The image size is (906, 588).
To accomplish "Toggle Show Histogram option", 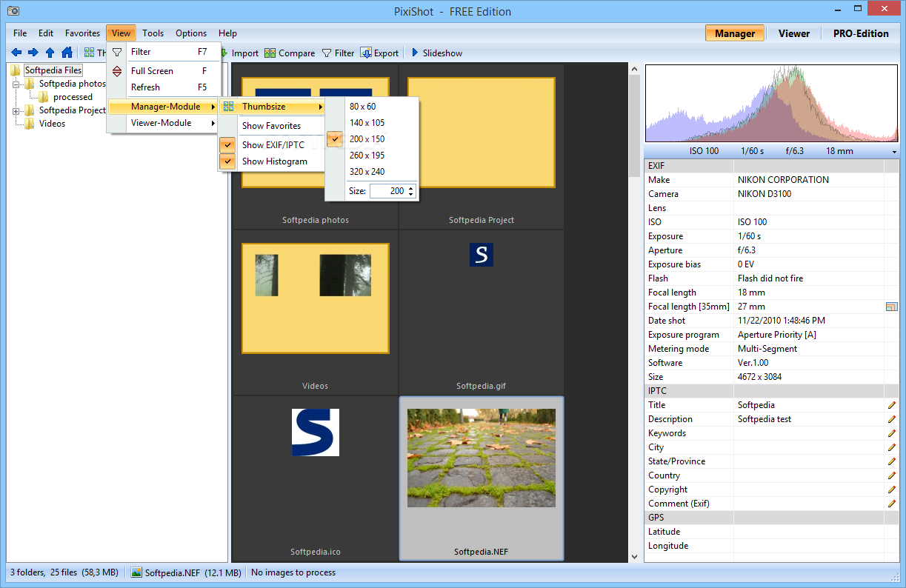I will 271,161.
